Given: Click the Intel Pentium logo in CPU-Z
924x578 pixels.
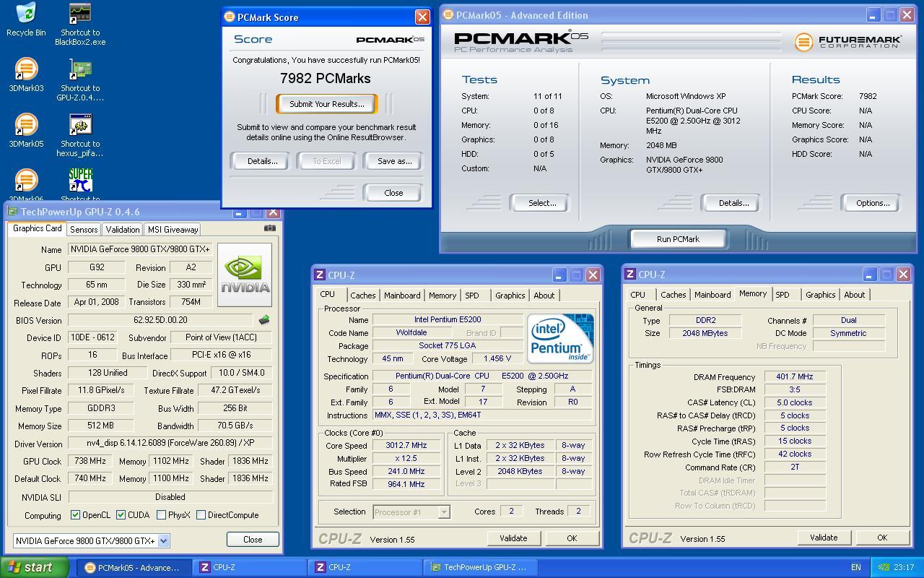Looking at the screenshot, I should (x=560, y=338).
